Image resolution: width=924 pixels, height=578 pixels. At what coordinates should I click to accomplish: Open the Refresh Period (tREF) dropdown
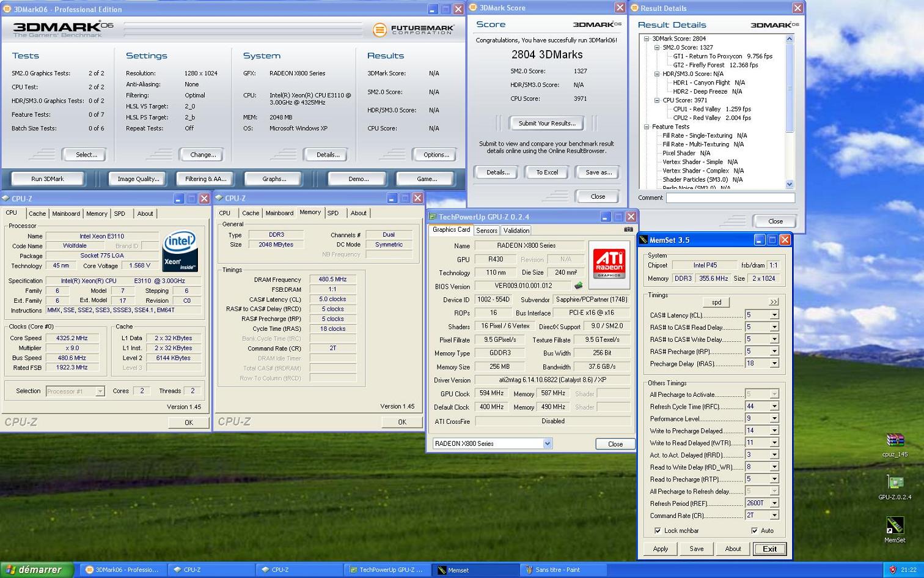pyautogui.click(x=774, y=503)
